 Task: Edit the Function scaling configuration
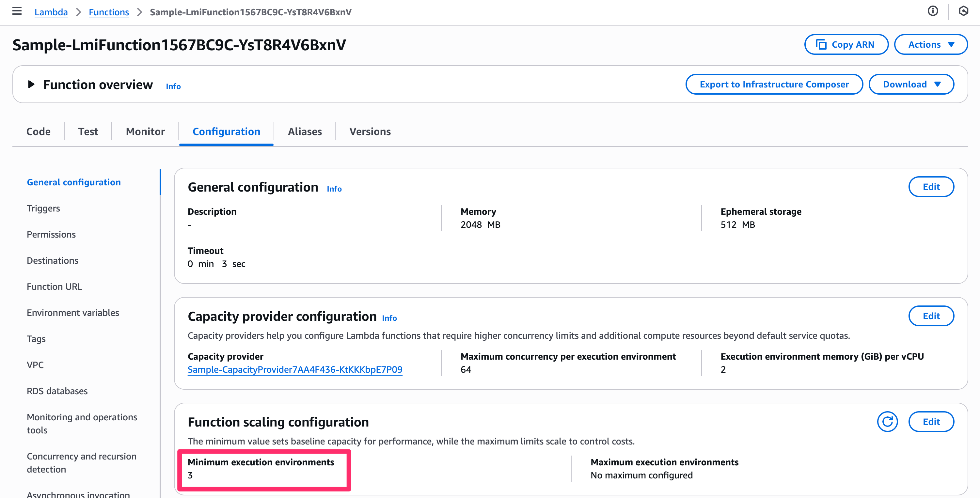[931, 422]
